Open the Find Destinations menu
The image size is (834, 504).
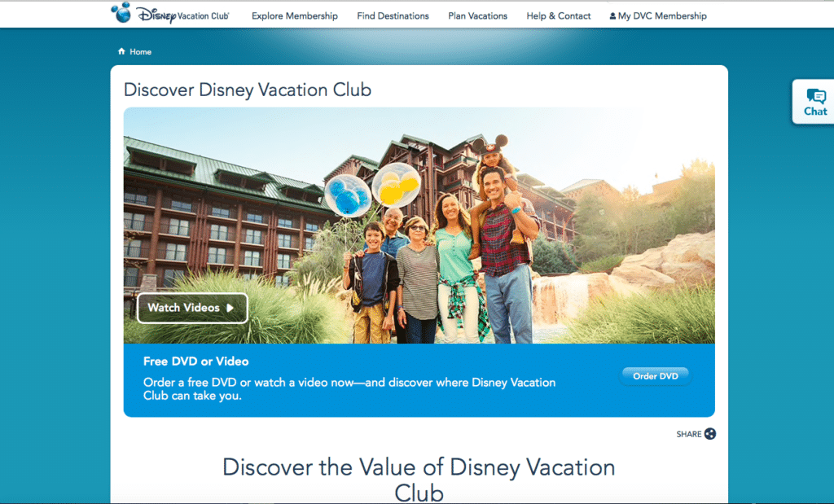[x=393, y=16]
